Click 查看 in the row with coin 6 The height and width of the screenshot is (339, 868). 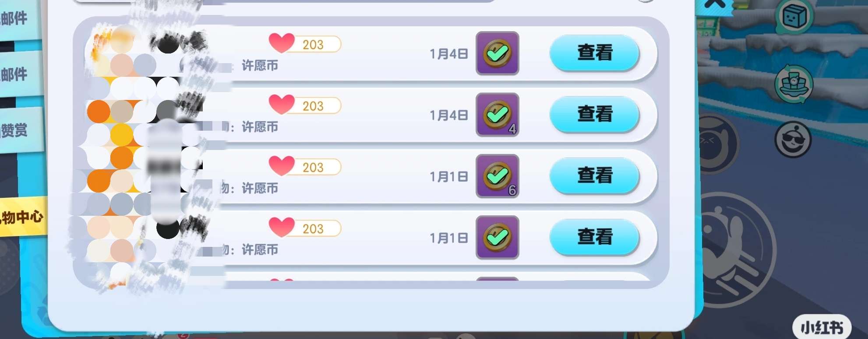(x=594, y=176)
